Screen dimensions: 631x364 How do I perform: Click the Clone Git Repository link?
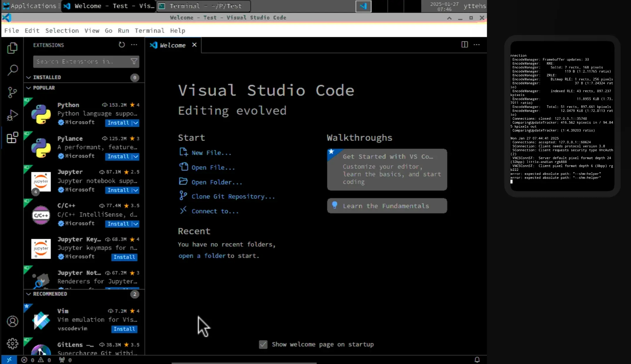pos(233,197)
